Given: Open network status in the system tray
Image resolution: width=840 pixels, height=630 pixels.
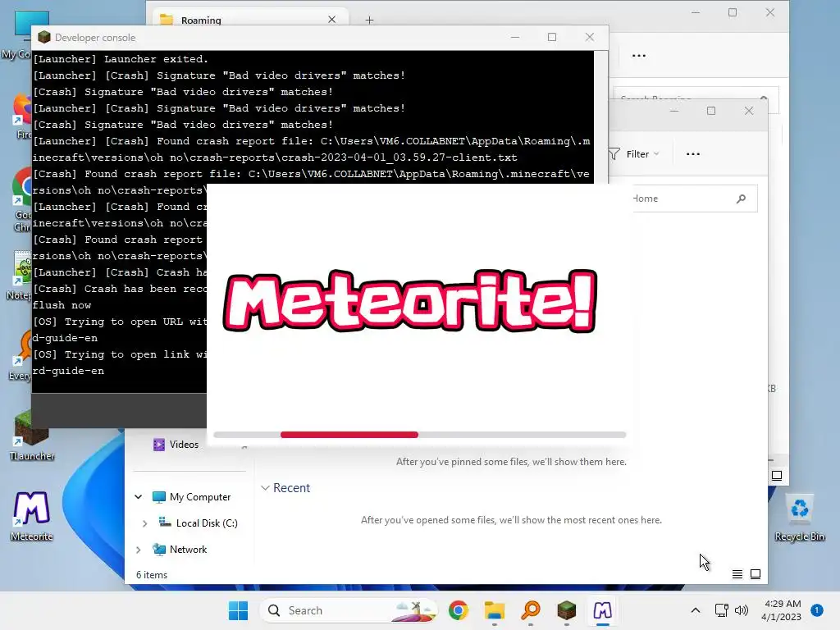Looking at the screenshot, I should tap(722, 610).
